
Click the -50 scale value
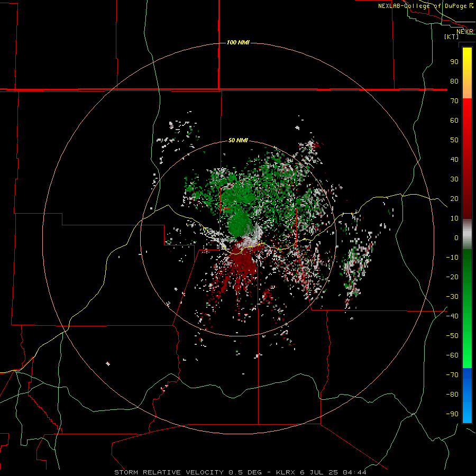(452, 336)
